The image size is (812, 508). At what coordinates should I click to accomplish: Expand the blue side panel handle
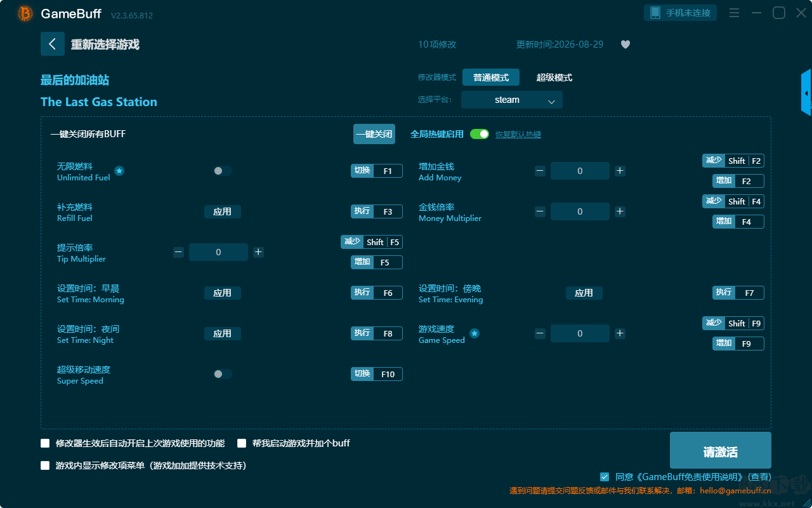pyautogui.click(x=806, y=93)
